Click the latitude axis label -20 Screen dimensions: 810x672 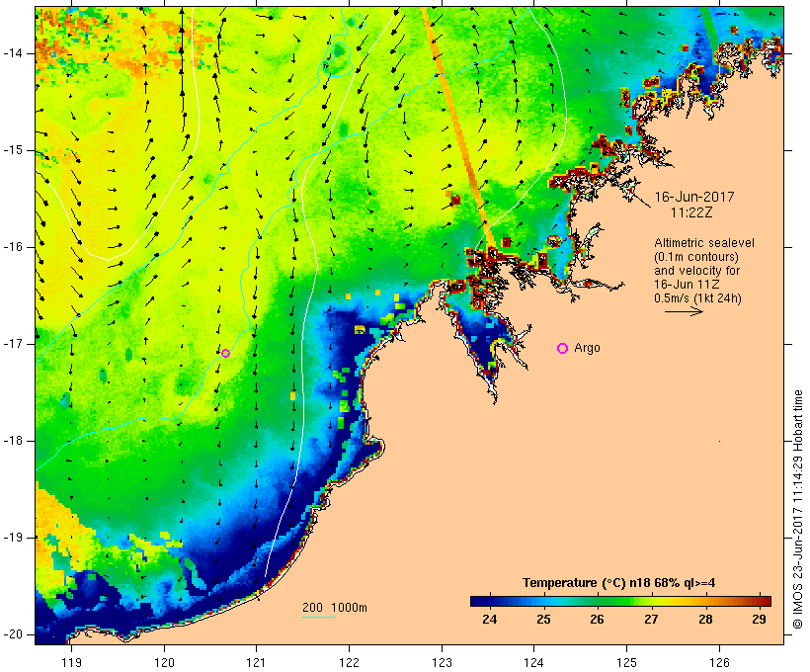[x=13, y=634]
